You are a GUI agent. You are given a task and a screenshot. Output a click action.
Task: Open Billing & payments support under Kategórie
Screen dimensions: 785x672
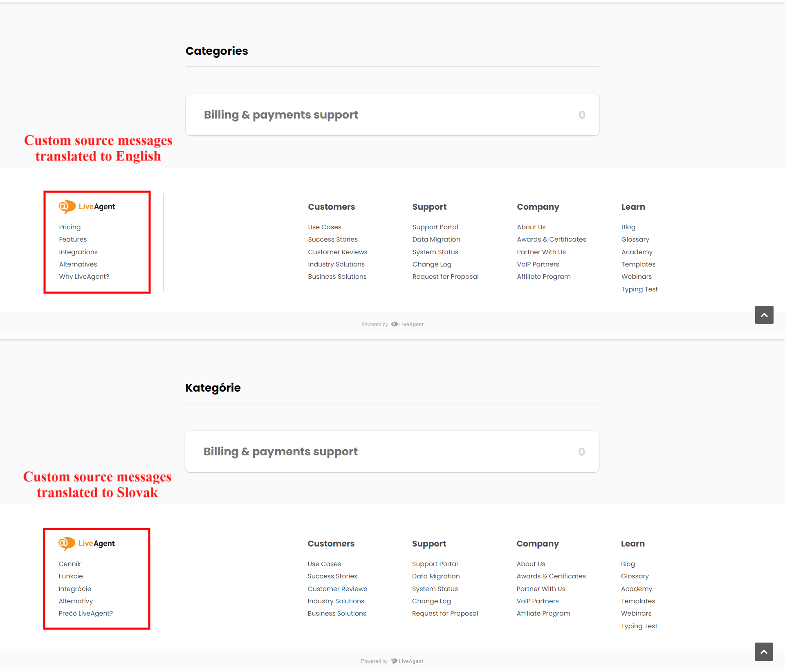[x=280, y=452]
